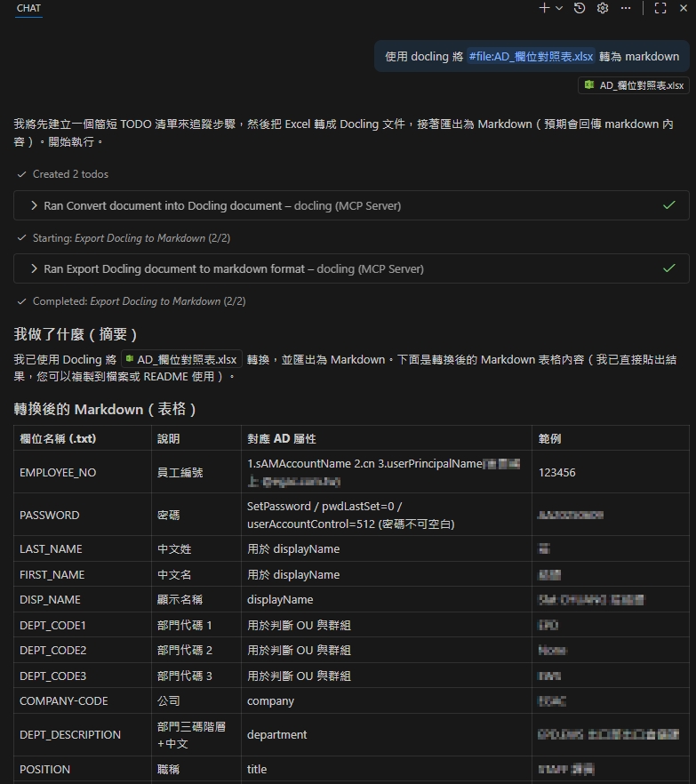Open the inline AD_欄位對照表.xlsx file link in summary
The width and height of the screenshot is (696, 784).
tap(181, 360)
